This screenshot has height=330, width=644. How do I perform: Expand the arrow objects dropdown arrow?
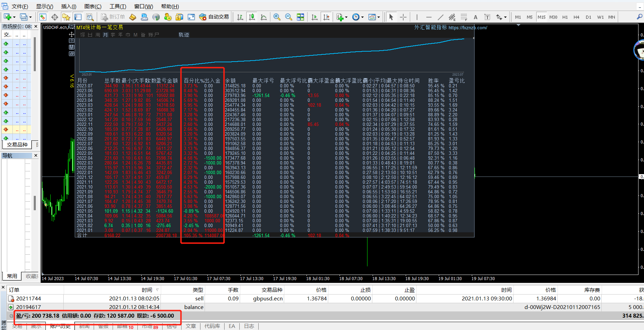[505, 17]
